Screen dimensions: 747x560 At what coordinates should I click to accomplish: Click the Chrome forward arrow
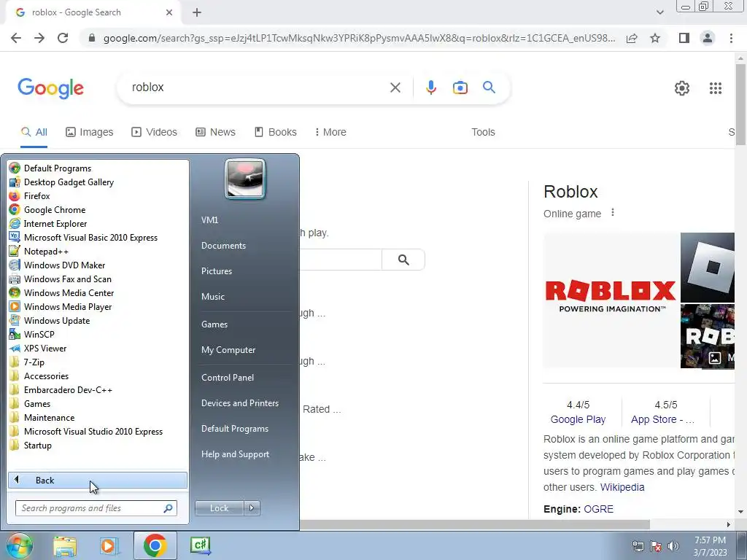coord(39,38)
